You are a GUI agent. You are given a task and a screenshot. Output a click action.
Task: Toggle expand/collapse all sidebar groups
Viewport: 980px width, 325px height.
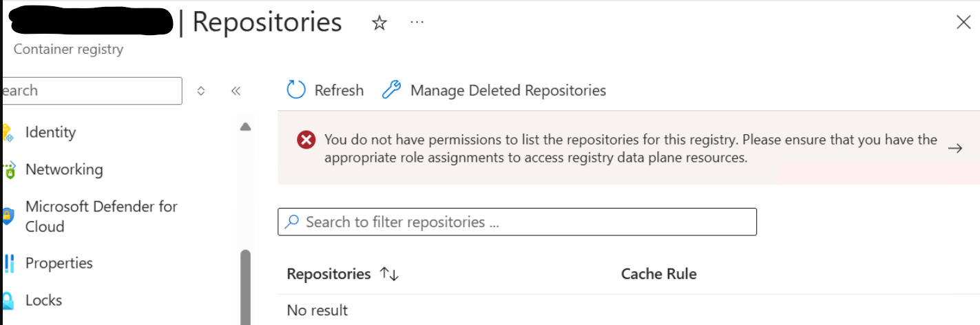[x=201, y=91]
